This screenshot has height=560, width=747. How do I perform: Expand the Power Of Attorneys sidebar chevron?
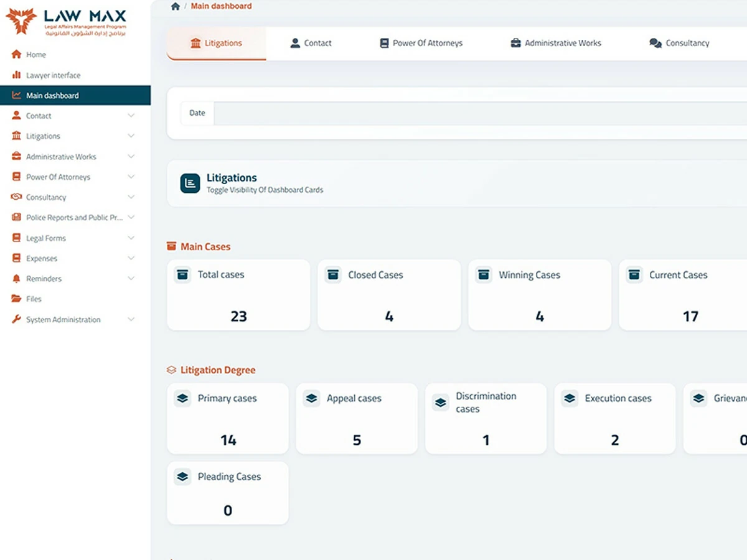pyautogui.click(x=131, y=177)
